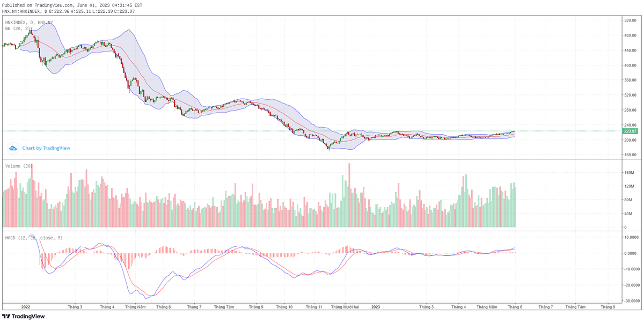Click 'Tháng 9' at far right of time axis
644x323 pixels.
pos(608,307)
